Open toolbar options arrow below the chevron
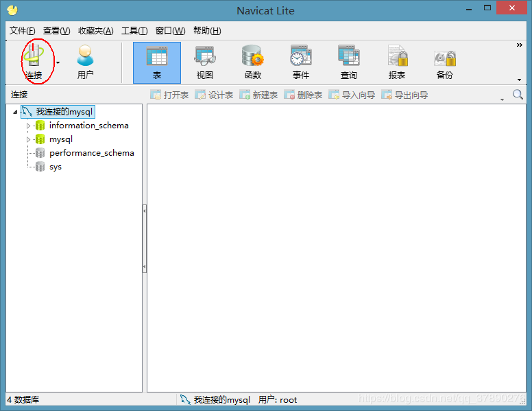 tap(519, 80)
